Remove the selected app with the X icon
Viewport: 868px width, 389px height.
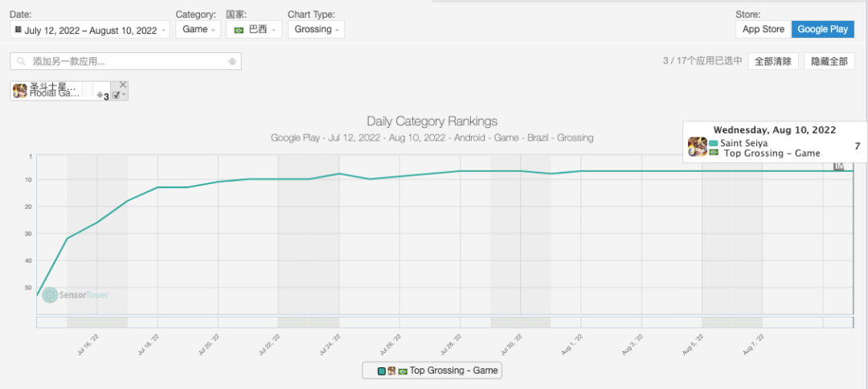[x=123, y=84]
